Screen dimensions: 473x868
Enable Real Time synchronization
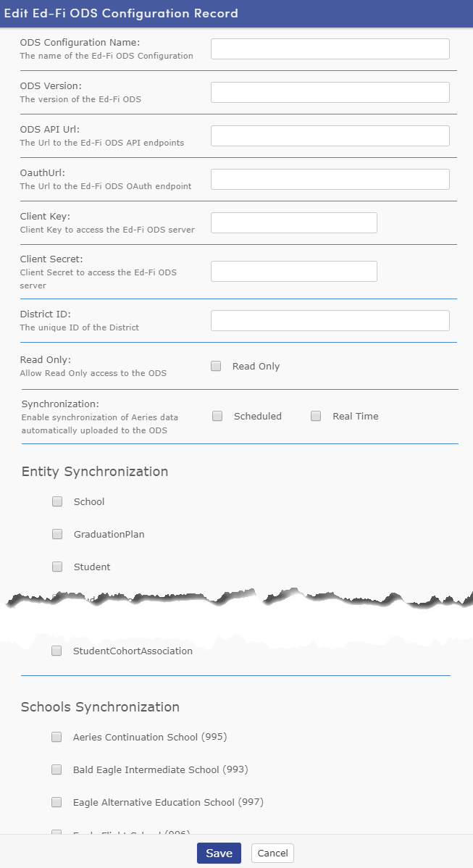point(316,416)
